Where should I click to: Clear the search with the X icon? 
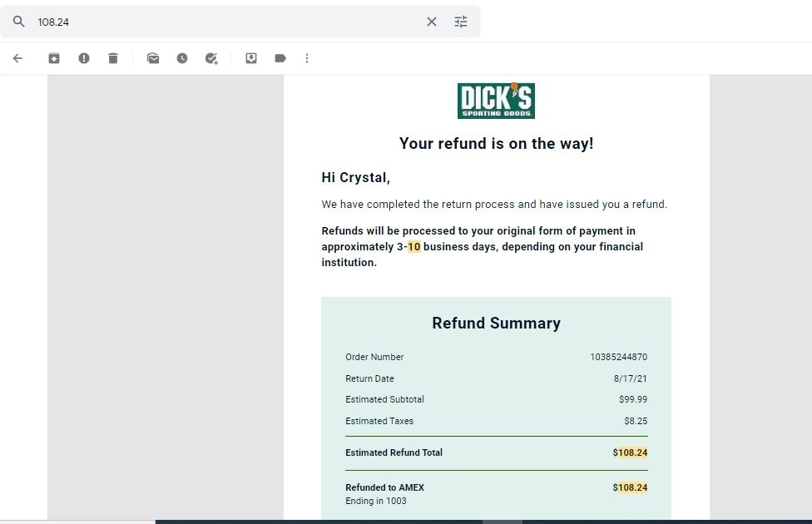[431, 22]
